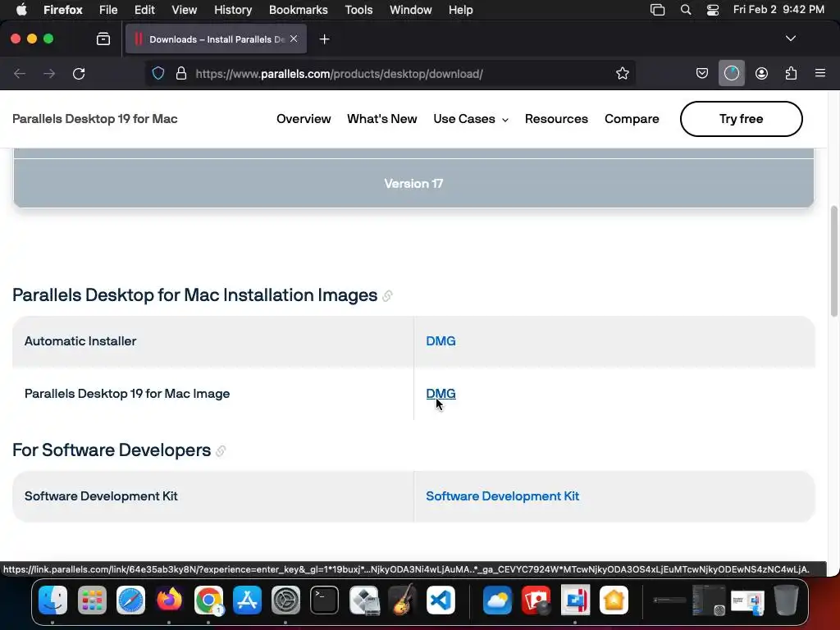This screenshot has height=630, width=840.
Task: Open Firefox View tab list icon
Action: coord(103,39)
